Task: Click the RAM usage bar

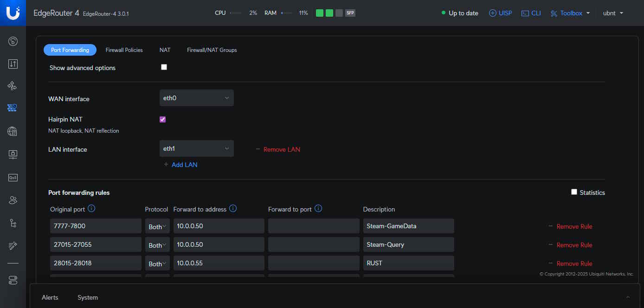Action: pyautogui.click(x=286, y=13)
